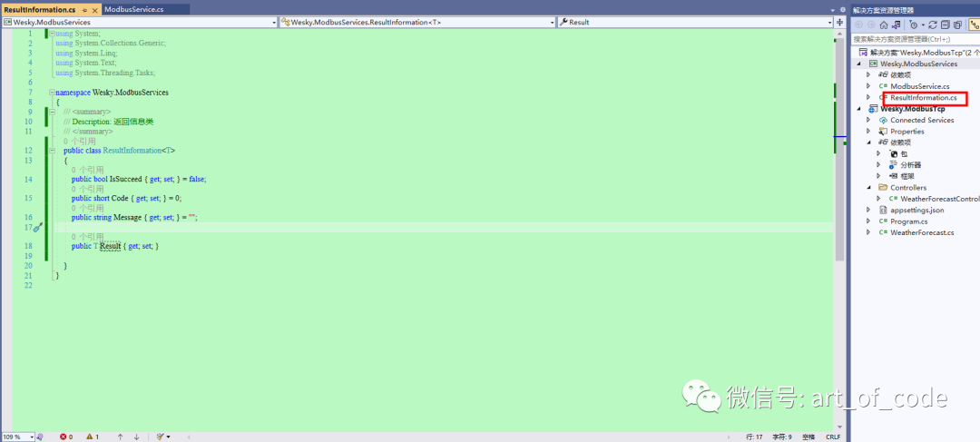The width and height of the screenshot is (980, 442).
Task: Click the quick actions screwdriver icon on line 17
Action: (38, 228)
